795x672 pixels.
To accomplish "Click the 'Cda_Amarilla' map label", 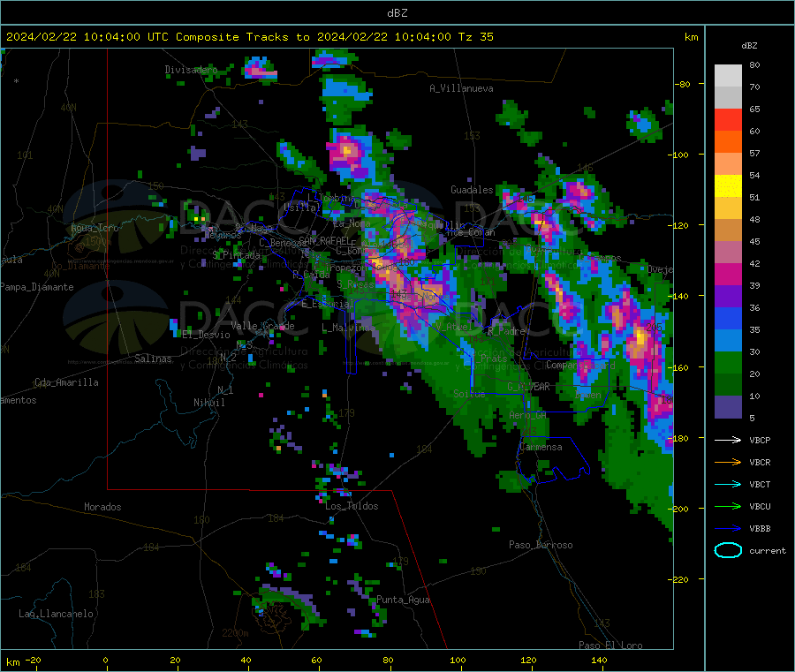I will coord(66,382).
